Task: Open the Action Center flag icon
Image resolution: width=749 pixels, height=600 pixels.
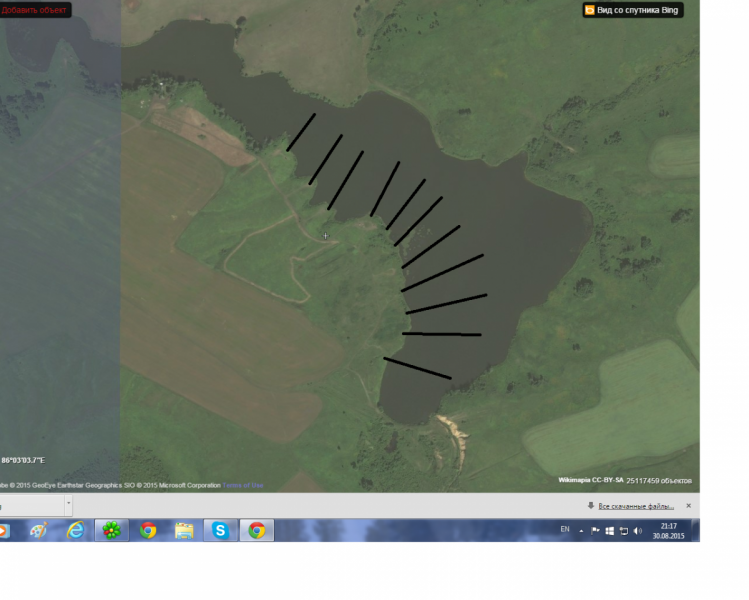Action: click(x=596, y=530)
